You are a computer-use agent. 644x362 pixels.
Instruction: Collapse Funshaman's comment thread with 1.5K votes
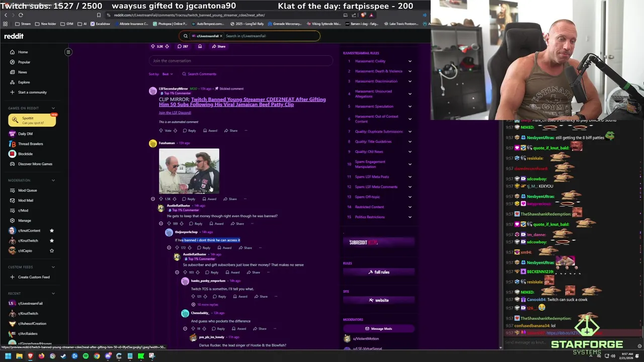(x=153, y=199)
